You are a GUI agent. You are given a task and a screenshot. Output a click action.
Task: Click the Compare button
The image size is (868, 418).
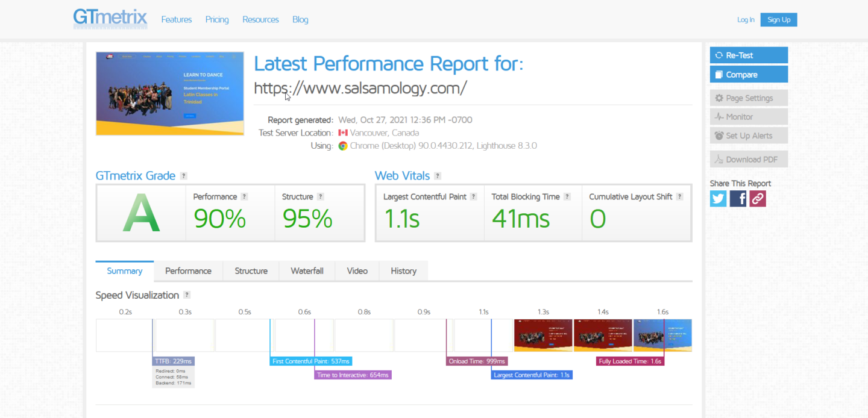(x=749, y=75)
